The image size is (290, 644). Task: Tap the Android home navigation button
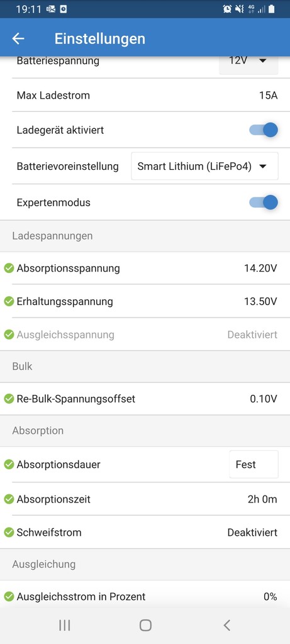coord(145,625)
